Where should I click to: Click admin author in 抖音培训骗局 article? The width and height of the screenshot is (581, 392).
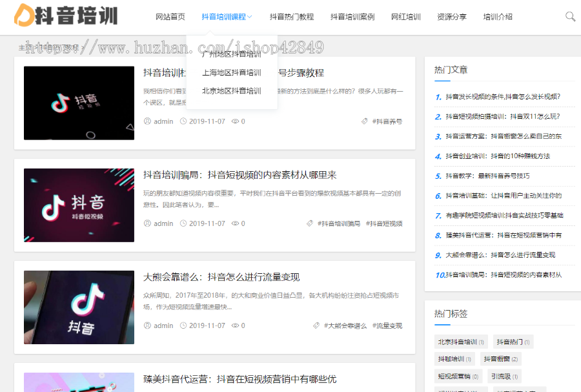point(163,223)
